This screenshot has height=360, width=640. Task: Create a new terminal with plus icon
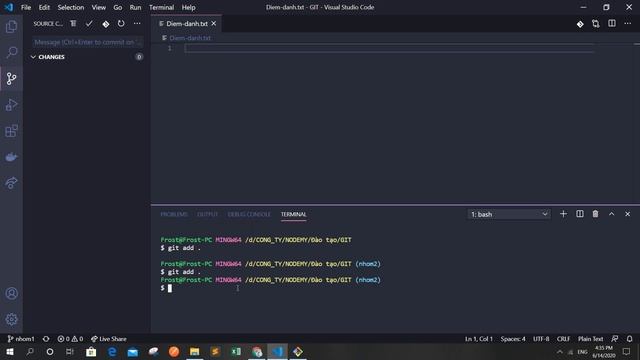[563, 214]
